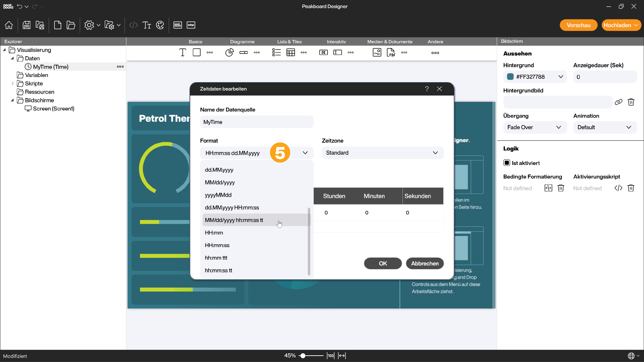The image size is (644, 362).
Task: Open the Animation Default dropdown
Action: coord(605,127)
